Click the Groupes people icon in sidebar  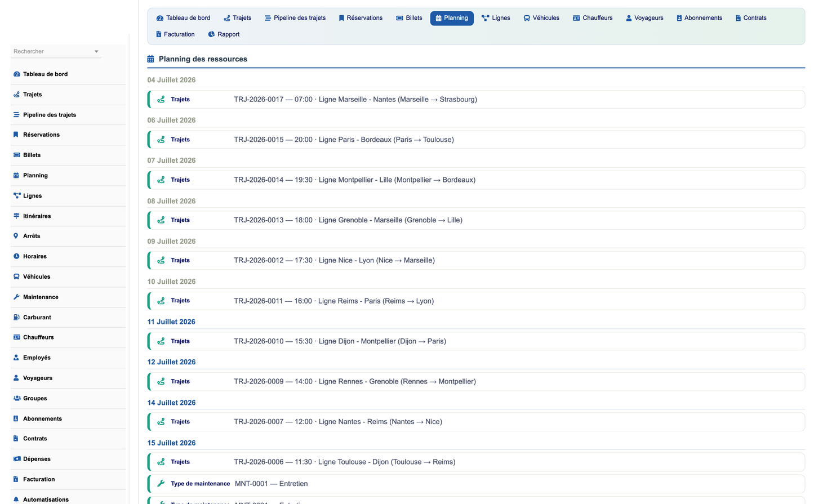[x=16, y=398]
